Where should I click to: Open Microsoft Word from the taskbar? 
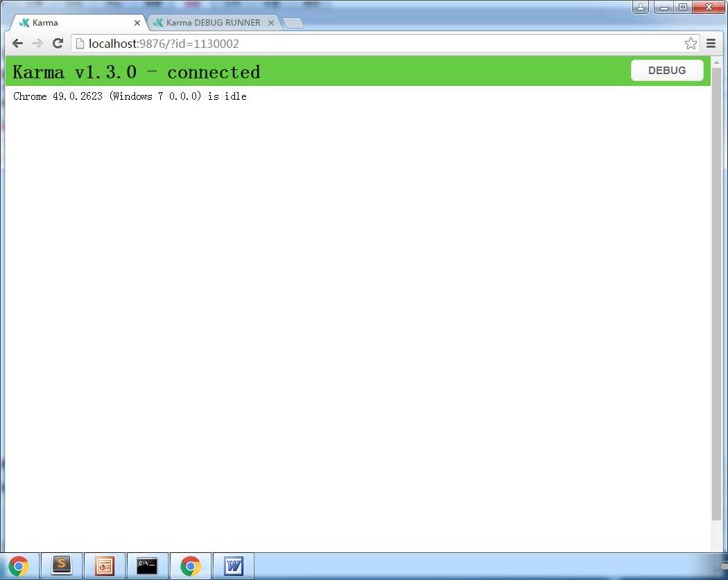[234, 567]
